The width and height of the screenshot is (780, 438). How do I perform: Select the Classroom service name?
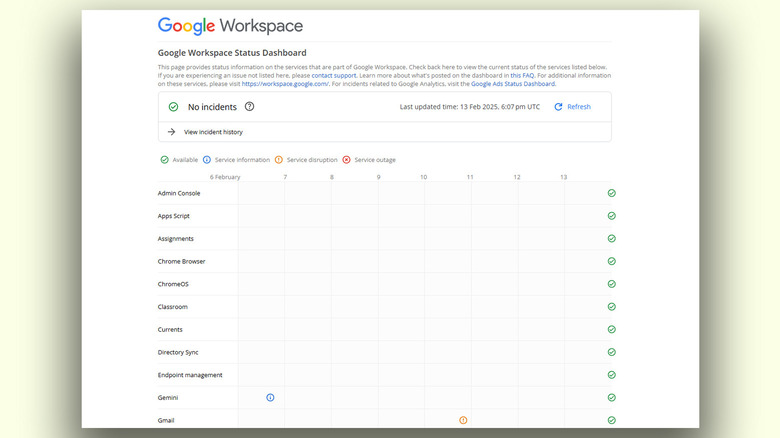tap(173, 307)
